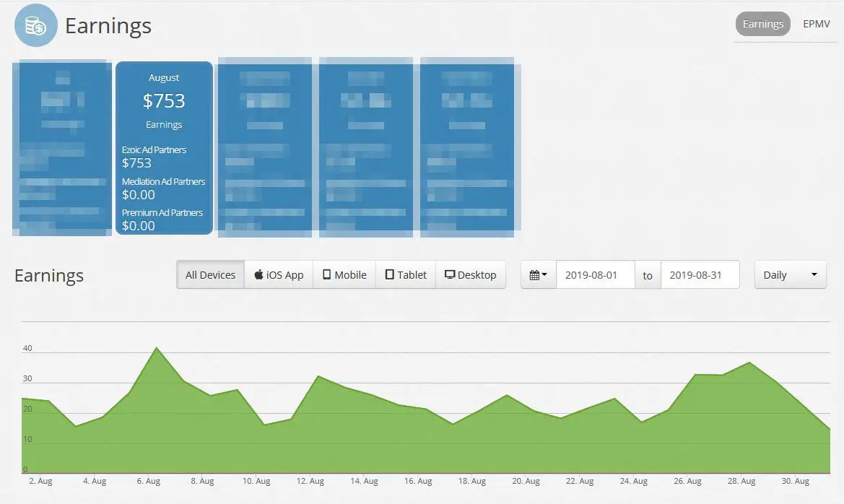Click the tablet icon in device filter
Screen dimensions: 844x504
(x=390, y=274)
